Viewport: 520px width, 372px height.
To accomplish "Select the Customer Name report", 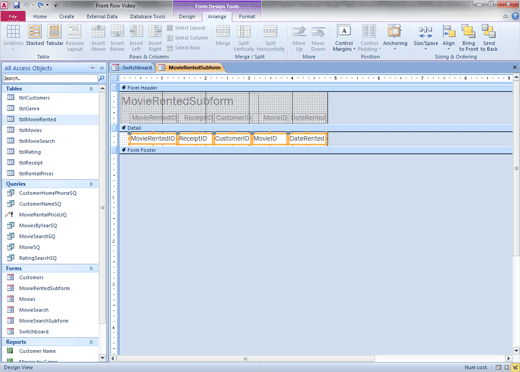I will 51,351.
